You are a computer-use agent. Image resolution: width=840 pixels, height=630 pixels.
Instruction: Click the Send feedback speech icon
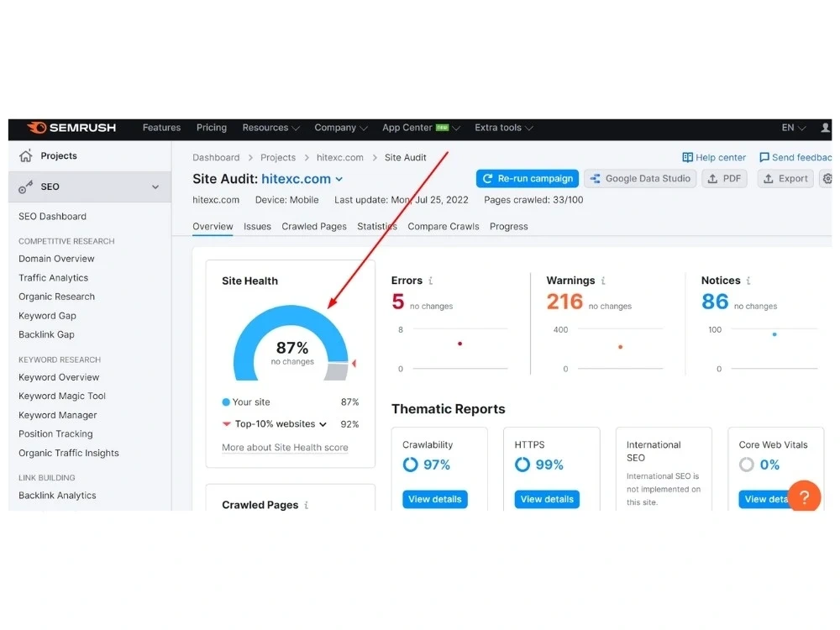[764, 158]
